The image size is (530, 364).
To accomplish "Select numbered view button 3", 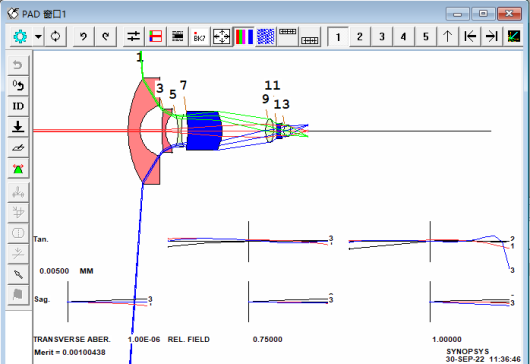I will 382,36.
